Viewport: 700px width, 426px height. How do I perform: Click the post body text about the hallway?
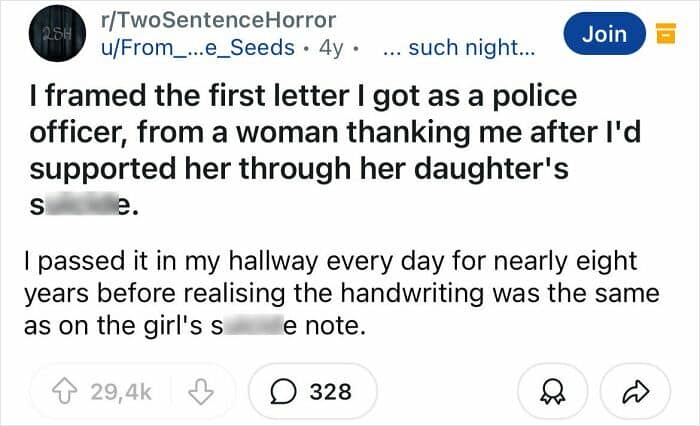[340, 294]
